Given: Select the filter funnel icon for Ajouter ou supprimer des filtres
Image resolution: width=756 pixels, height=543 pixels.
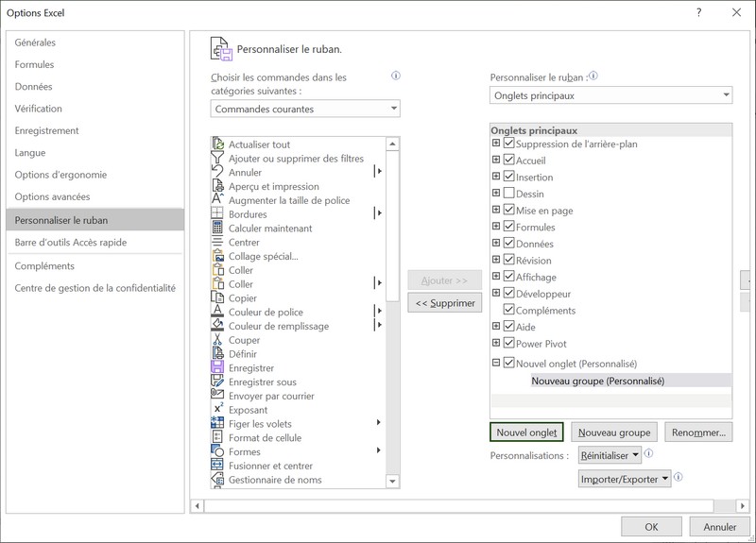Looking at the screenshot, I should pyautogui.click(x=218, y=159).
